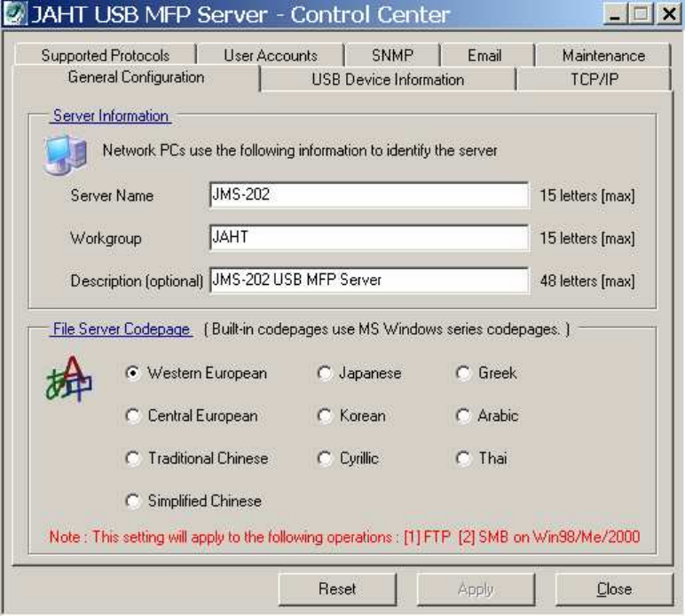Click the network computer server icon
This screenshot has height=616, width=685.
coord(66,155)
